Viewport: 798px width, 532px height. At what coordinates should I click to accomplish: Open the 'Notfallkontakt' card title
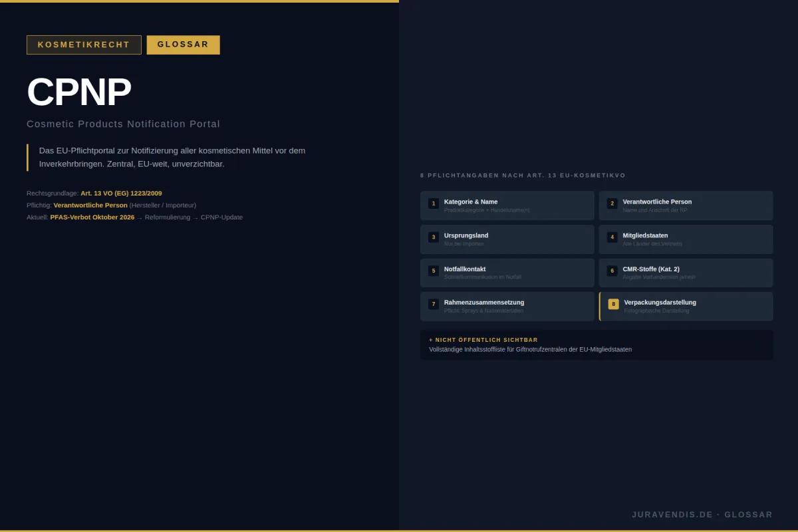(x=465, y=269)
